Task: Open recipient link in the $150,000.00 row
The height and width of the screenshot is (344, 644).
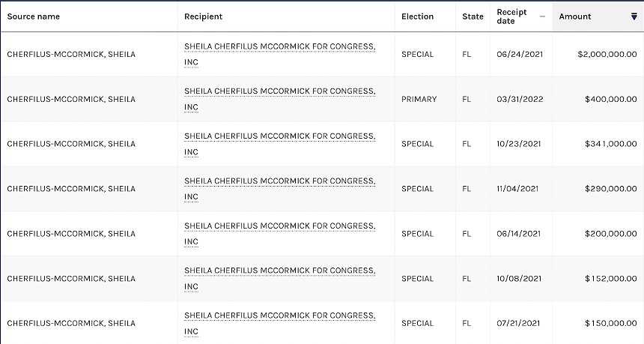Action: 280,323
